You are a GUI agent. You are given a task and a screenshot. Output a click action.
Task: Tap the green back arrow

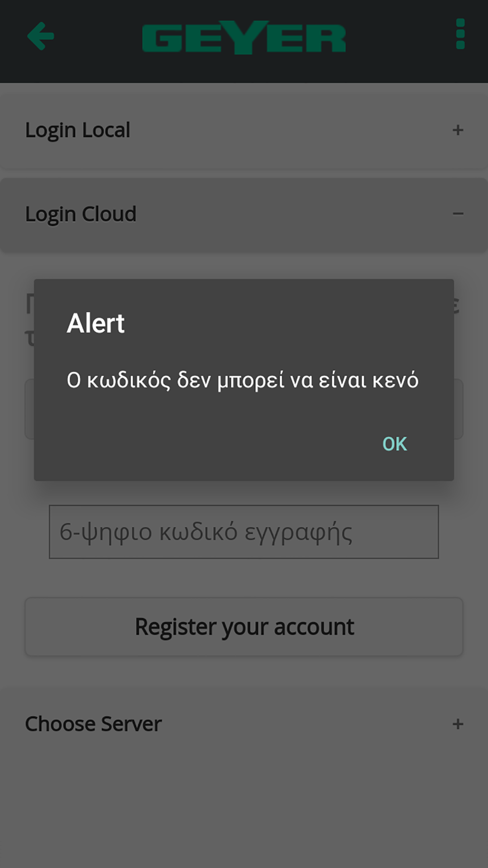click(41, 36)
